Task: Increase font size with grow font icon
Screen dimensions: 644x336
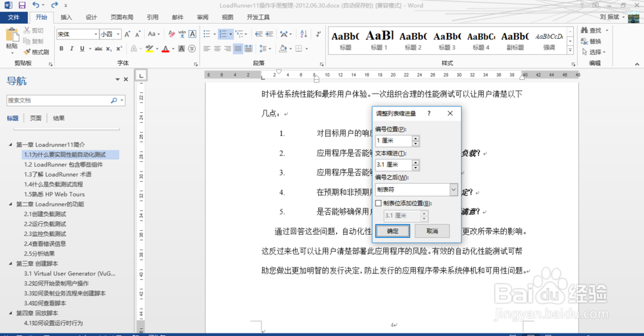Action: 128,34
